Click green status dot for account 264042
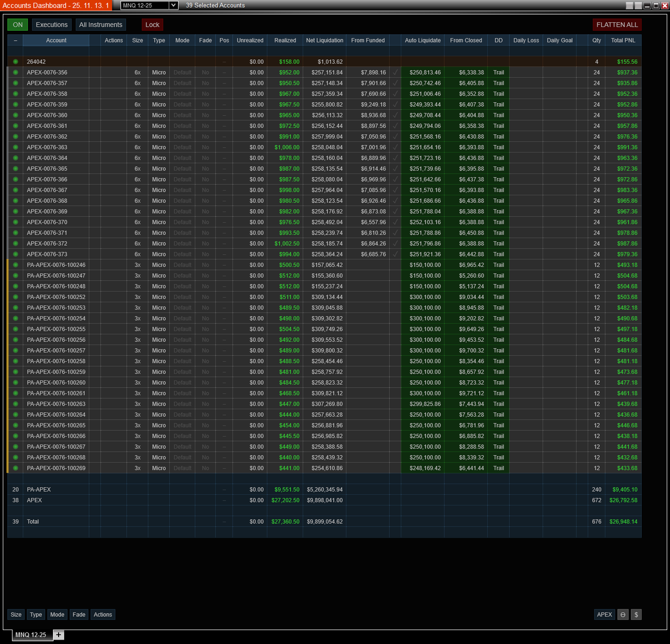 click(x=16, y=62)
